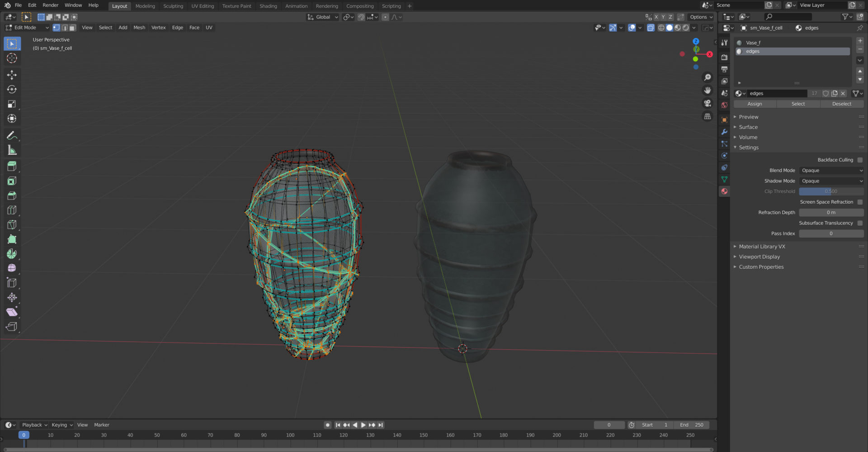The image size is (868, 452).
Task: Switch to the Rotate tool
Action: coord(12,89)
